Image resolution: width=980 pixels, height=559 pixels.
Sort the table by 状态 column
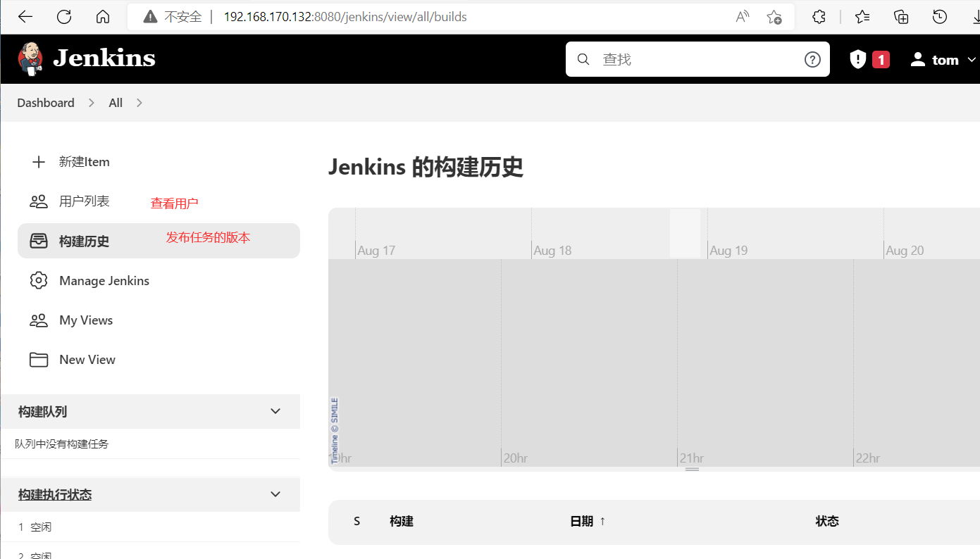827,522
